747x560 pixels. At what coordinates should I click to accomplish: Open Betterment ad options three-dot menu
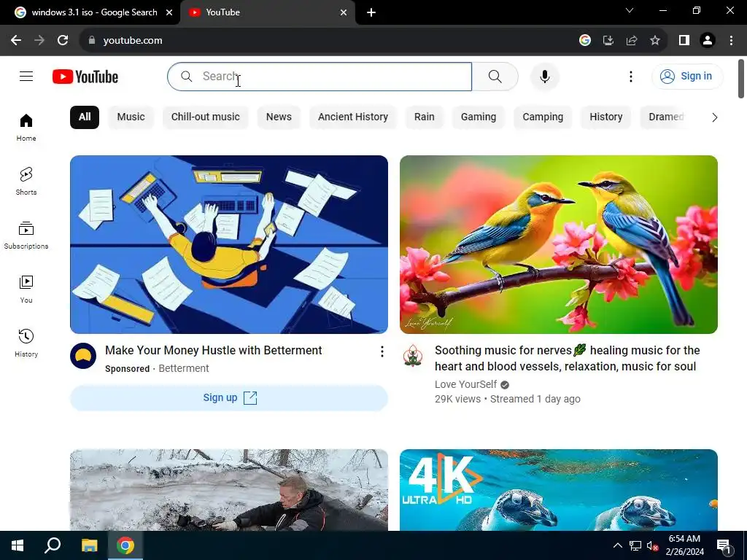[x=382, y=351]
